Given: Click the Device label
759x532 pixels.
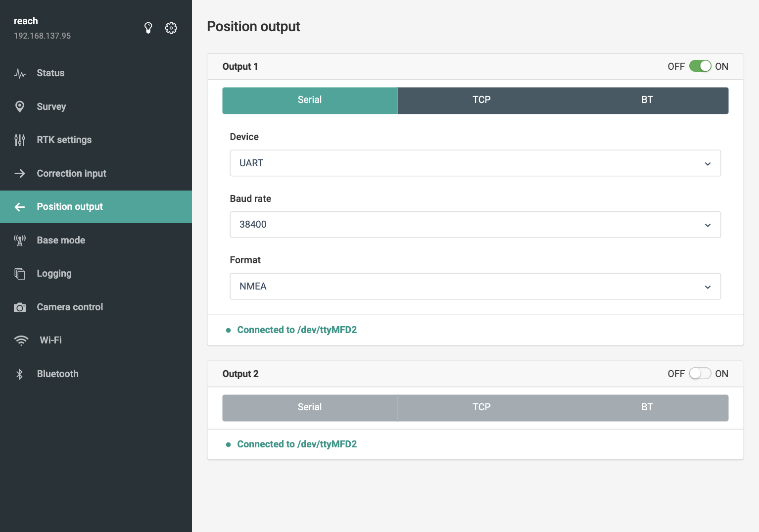Looking at the screenshot, I should (244, 137).
